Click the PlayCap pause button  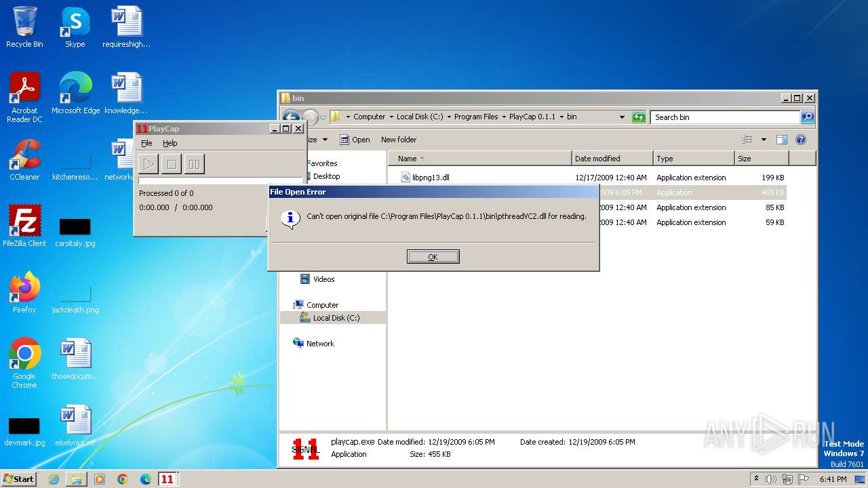coord(194,163)
